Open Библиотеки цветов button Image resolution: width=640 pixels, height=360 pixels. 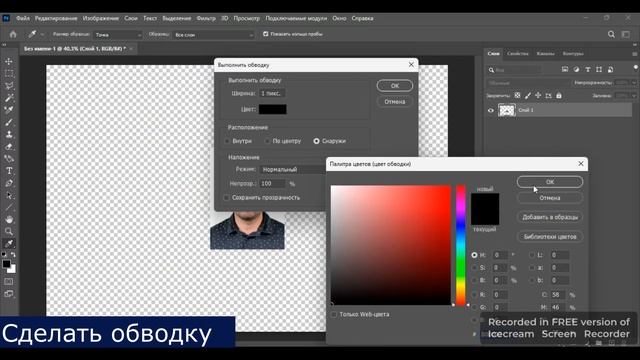pos(550,237)
